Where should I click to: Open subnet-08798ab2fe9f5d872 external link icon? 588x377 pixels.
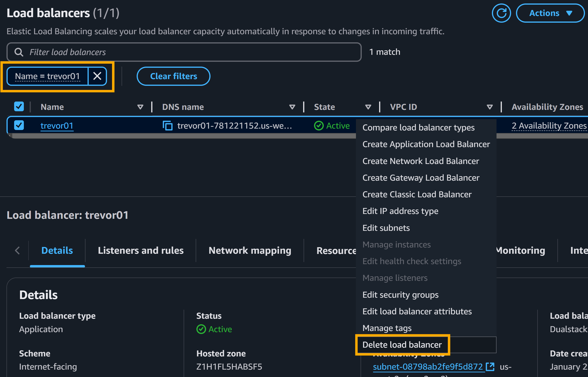point(490,366)
